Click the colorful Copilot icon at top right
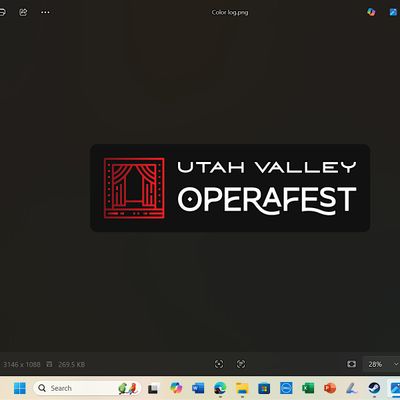Image resolution: width=400 pixels, height=400 pixels. [371, 12]
